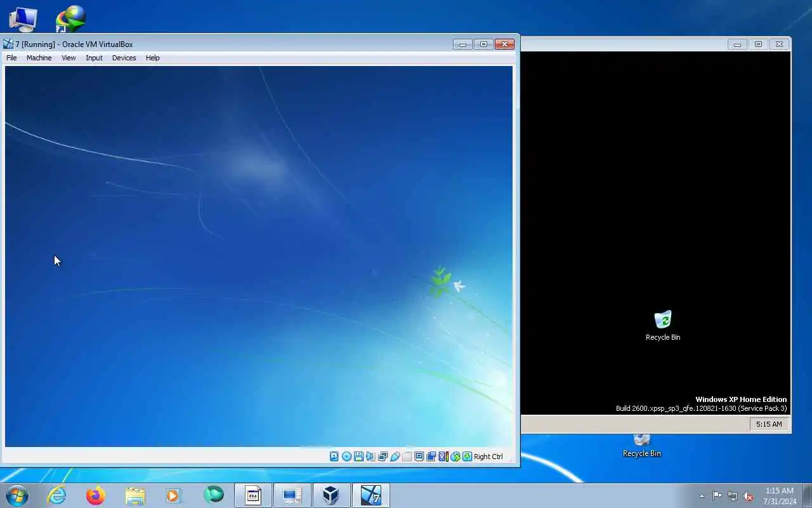Close the XP virtual machine window
This screenshot has height=508, width=812.
[x=780, y=44]
